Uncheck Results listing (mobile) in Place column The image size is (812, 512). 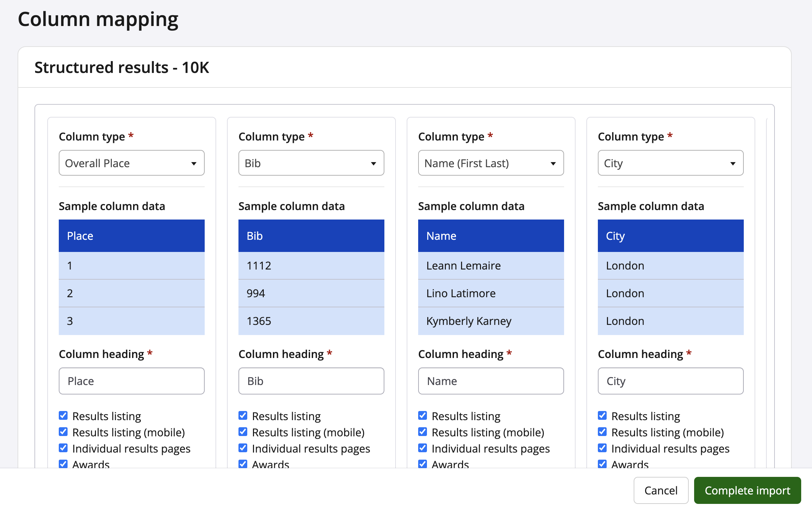pos(63,432)
